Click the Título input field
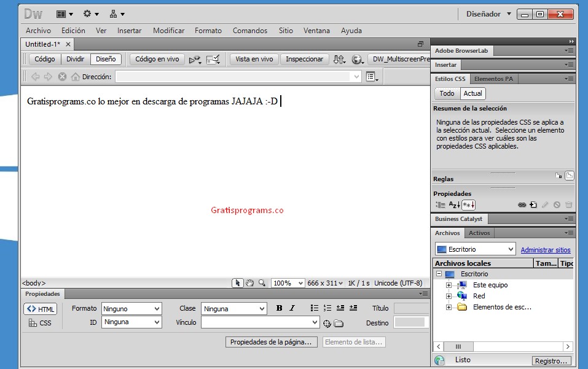588x369 pixels. pos(412,308)
